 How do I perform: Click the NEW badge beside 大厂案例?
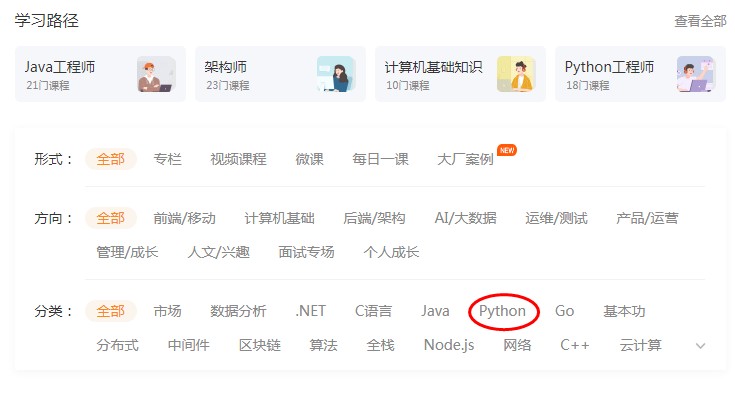pos(507,150)
